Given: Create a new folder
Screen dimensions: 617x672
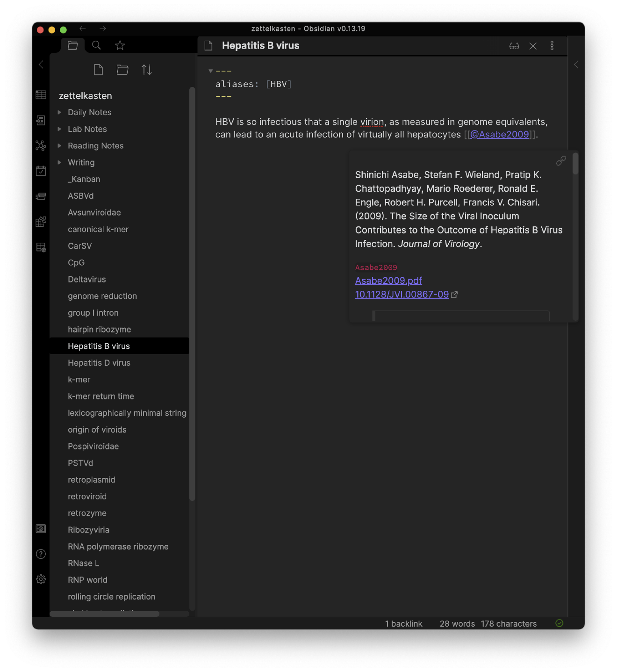Looking at the screenshot, I should coord(122,70).
